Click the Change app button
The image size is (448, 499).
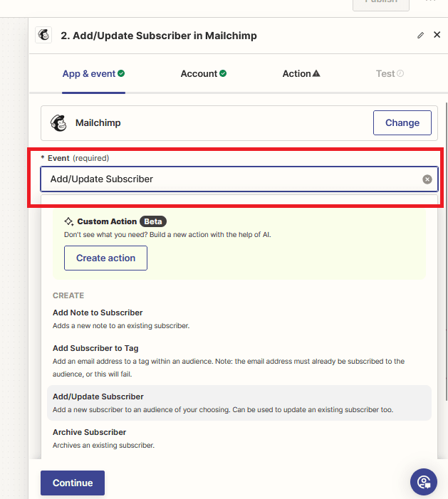pos(402,122)
